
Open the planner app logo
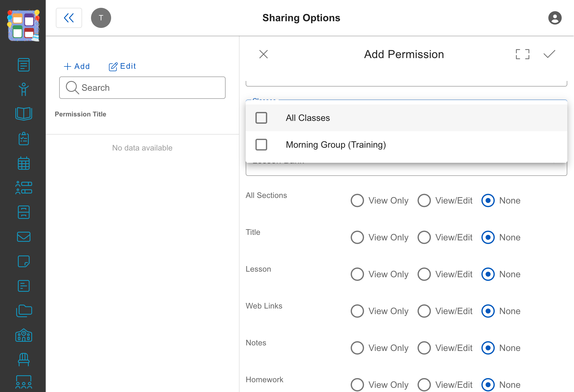pos(23,26)
